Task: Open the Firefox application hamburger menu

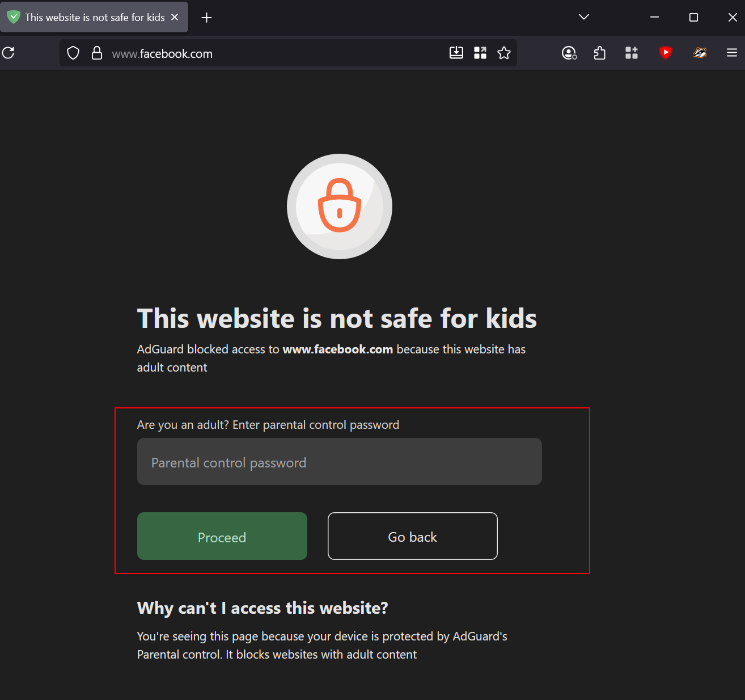Action: [x=731, y=52]
